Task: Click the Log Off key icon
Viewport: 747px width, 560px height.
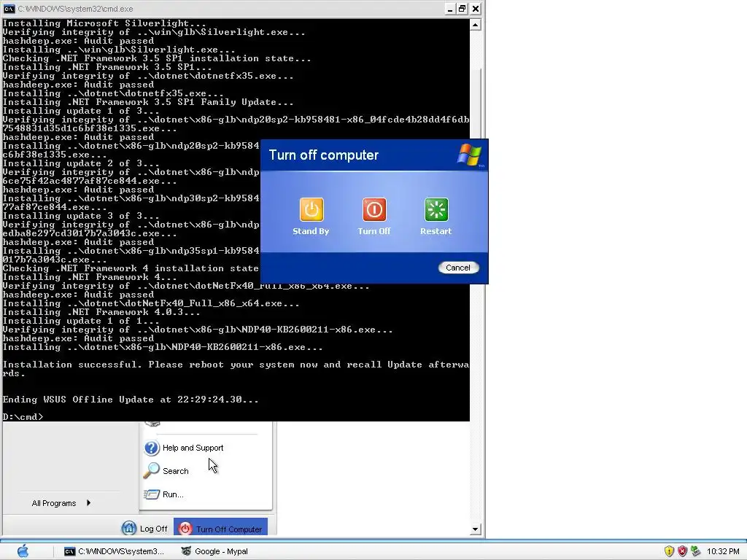Action: tap(128, 528)
